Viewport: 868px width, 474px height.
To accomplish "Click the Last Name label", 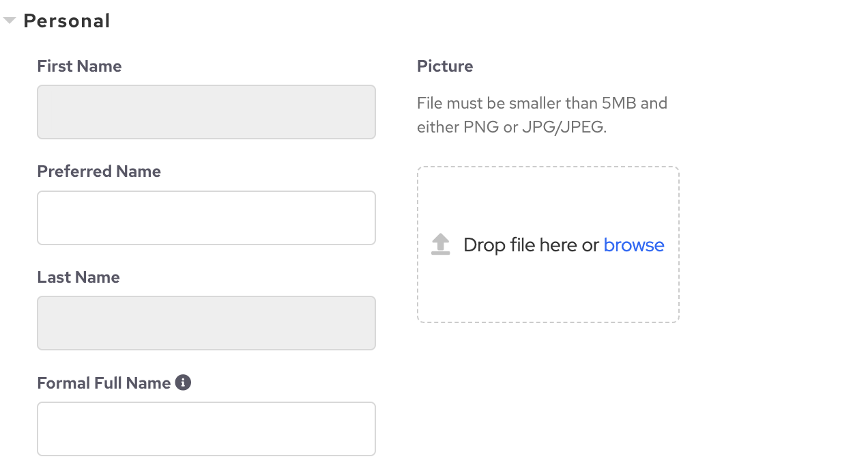I will 78,277.
